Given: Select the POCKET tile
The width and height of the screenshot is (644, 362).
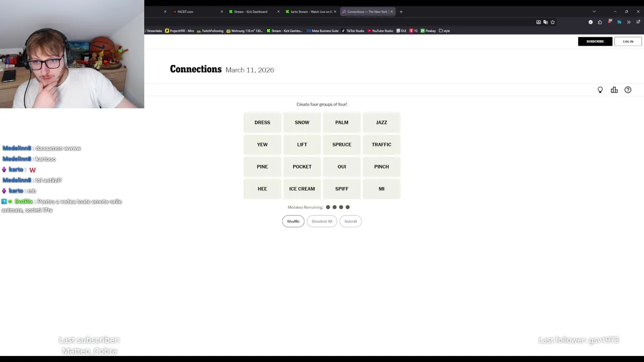Looking at the screenshot, I should (x=302, y=166).
